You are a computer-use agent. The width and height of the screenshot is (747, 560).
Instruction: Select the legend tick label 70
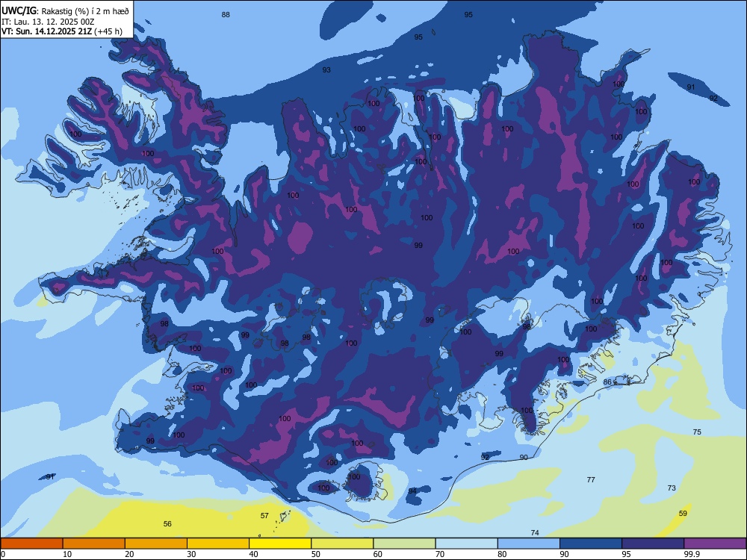[x=440, y=554]
